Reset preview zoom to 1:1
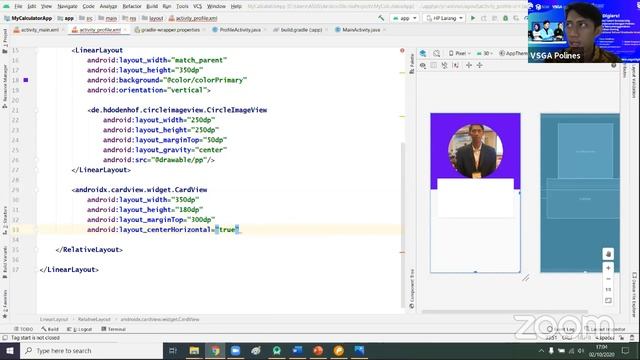The width and height of the screenshot is (640, 360). (x=608, y=290)
